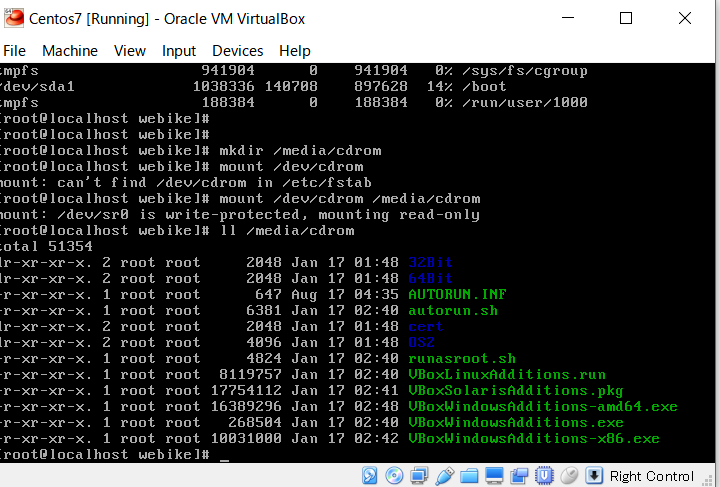Click the /sys/fs/cgroup mount path
This screenshot has width=720, height=487.
(525, 71)
